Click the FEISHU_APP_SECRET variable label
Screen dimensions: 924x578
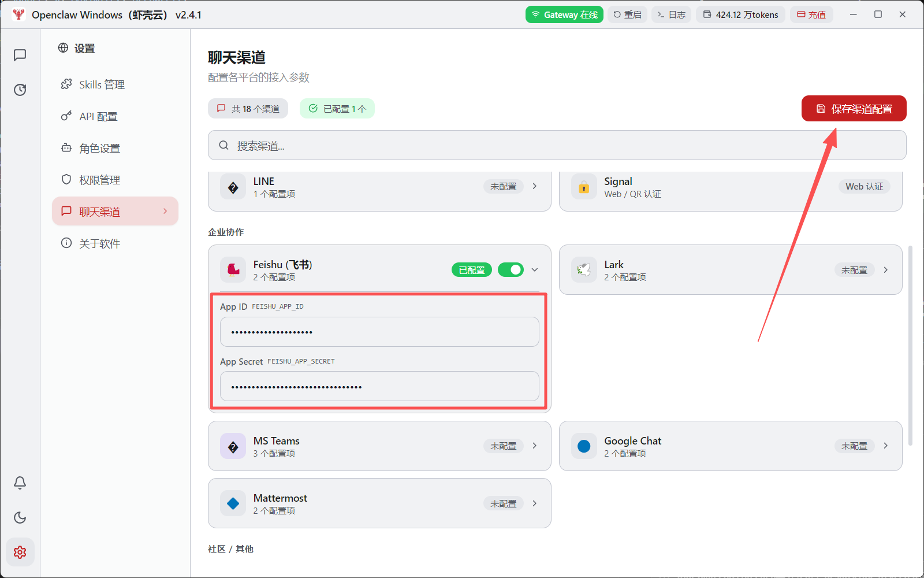(301, 361)
